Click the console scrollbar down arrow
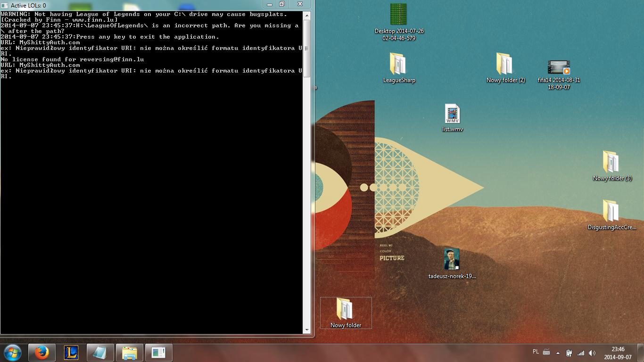The width and height of the screenshot is (644, 362). tap(307, 329)
